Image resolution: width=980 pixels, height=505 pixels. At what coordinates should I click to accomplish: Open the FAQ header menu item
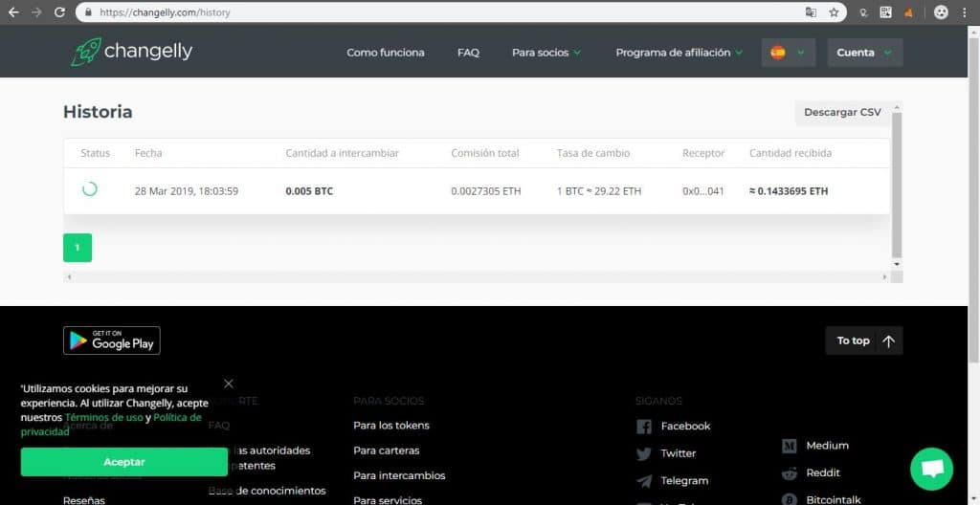tap(468, 53)
